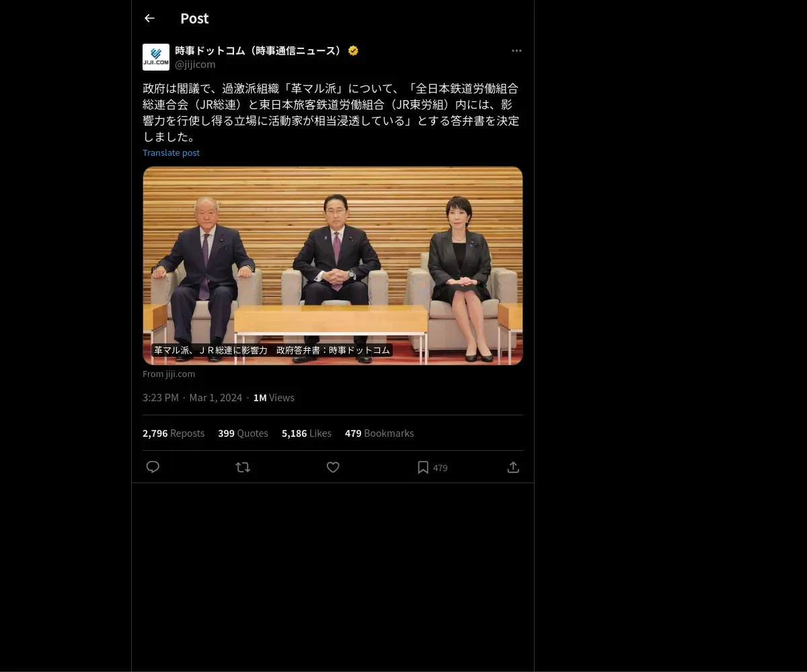The image size is (807, 672).
Task: Click the post body text starting 政府は閣議で
Action: [331, 112]
